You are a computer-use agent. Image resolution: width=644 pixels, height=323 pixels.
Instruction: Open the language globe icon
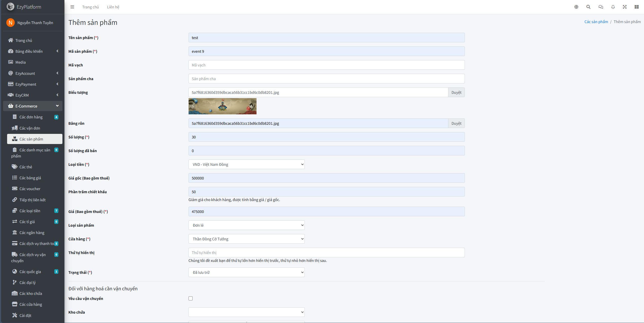tap(576, 7)
